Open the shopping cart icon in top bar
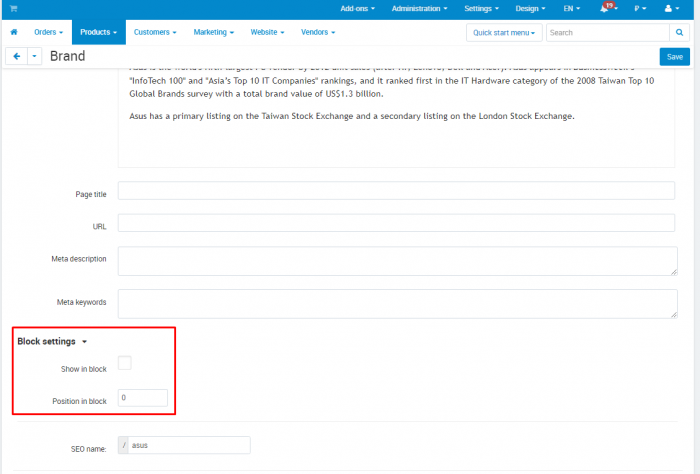700x474 pixels. coord(13,8)
